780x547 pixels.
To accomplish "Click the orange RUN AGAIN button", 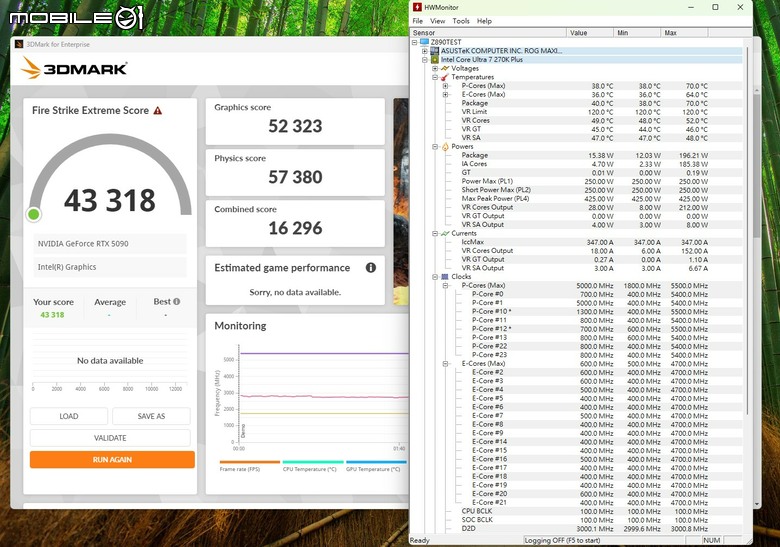I will [112, 459].
